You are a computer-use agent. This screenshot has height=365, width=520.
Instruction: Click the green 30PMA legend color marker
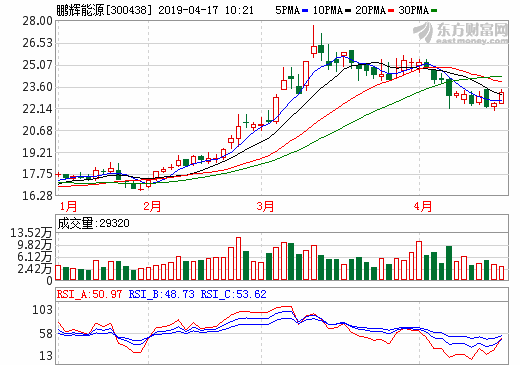point(434,11)
